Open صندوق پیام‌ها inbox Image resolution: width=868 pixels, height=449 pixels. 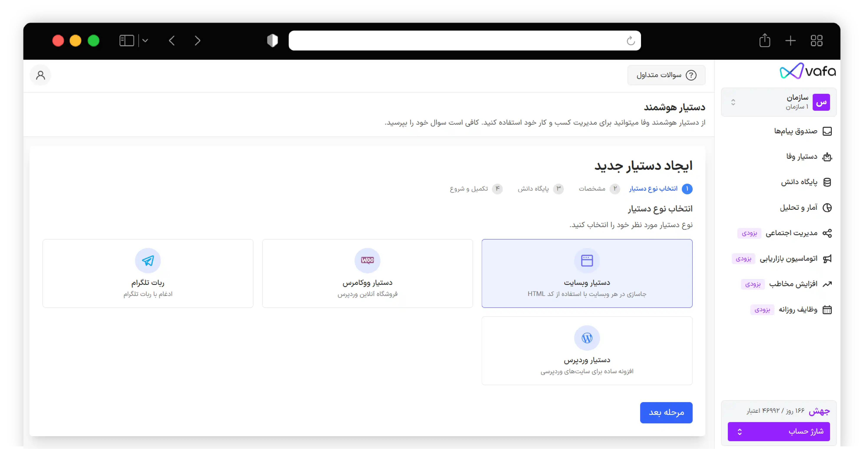tap(803, 131)
